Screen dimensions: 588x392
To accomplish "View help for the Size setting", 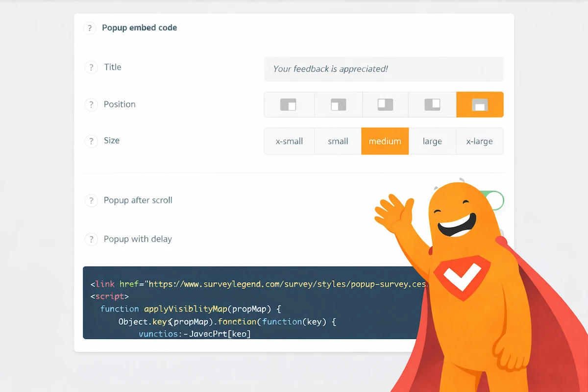I will [91, 141].
